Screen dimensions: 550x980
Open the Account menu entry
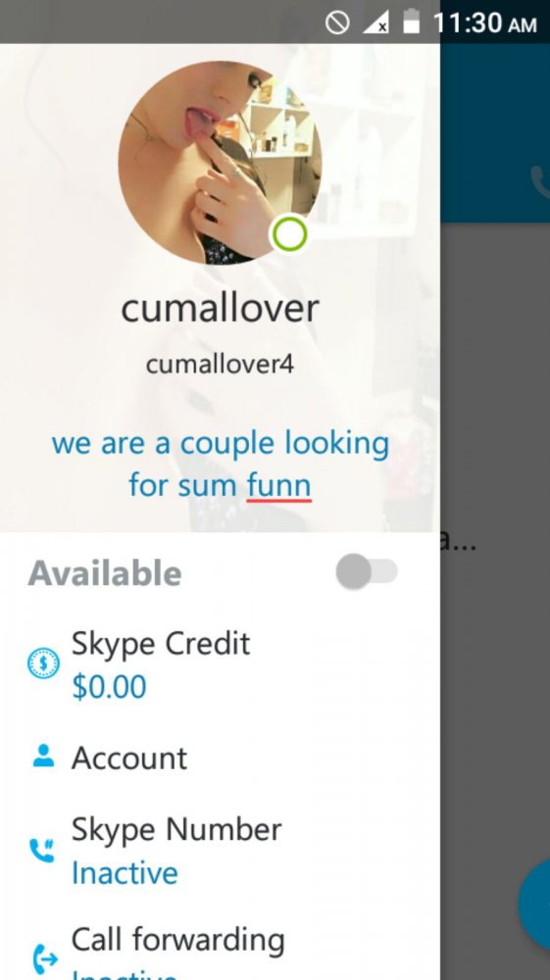(220, 758)
